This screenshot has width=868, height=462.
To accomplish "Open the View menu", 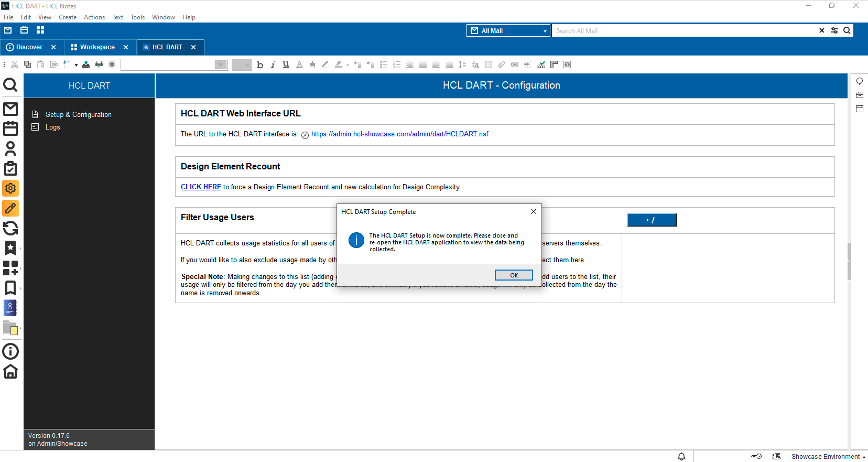I will [45, 17].
